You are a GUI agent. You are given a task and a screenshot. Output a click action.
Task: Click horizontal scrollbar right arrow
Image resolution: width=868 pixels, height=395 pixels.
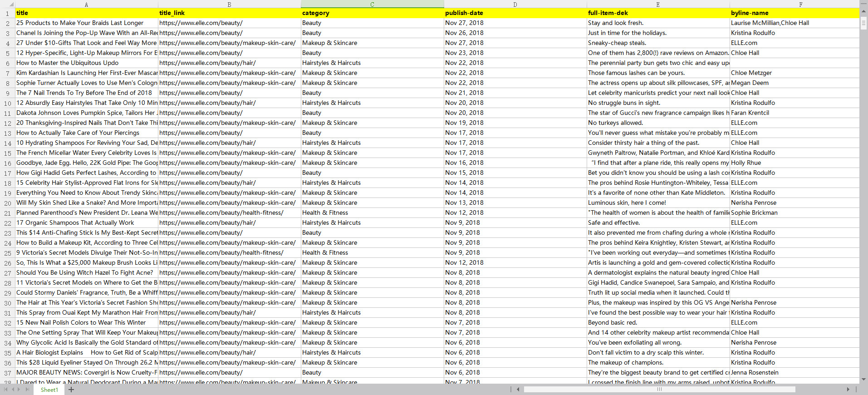pos(848,389)
